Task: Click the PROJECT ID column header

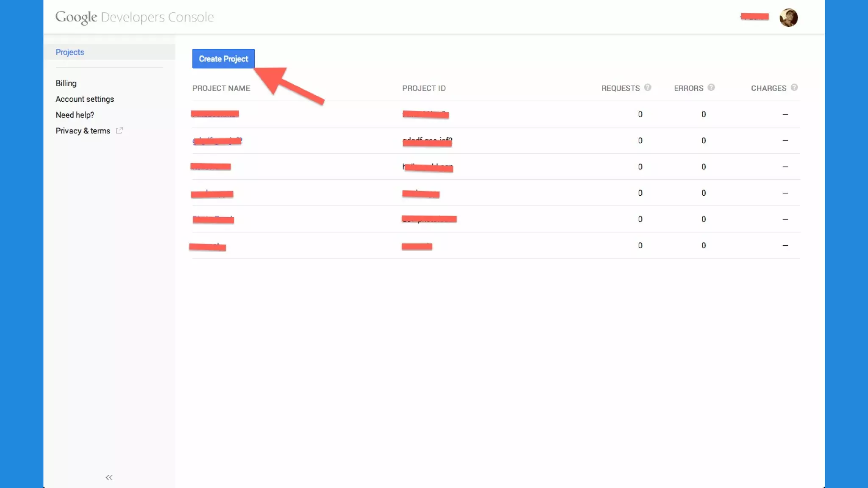Action: pyautogui.click(x=424, y=88)
